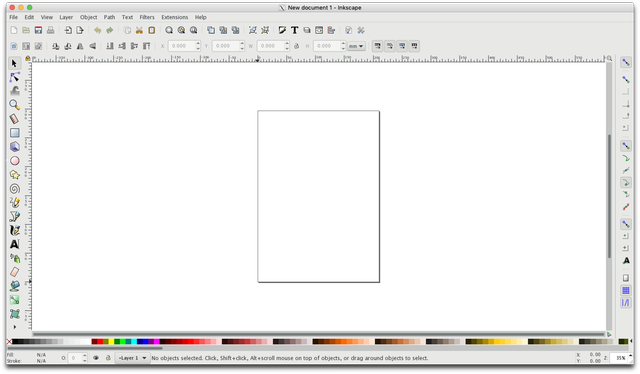Toggle current layer lock icon
Screen dimensions: 640x374
point(108,358)
